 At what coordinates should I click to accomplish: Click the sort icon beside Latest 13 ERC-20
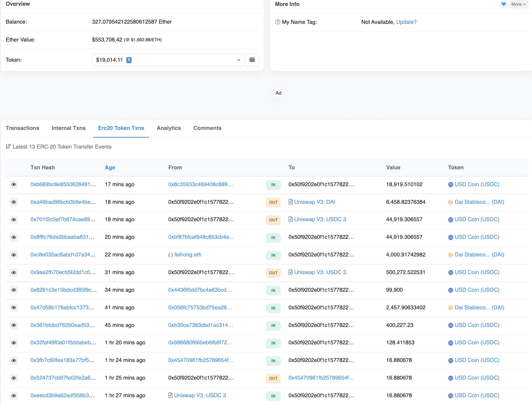pos(8,147)
